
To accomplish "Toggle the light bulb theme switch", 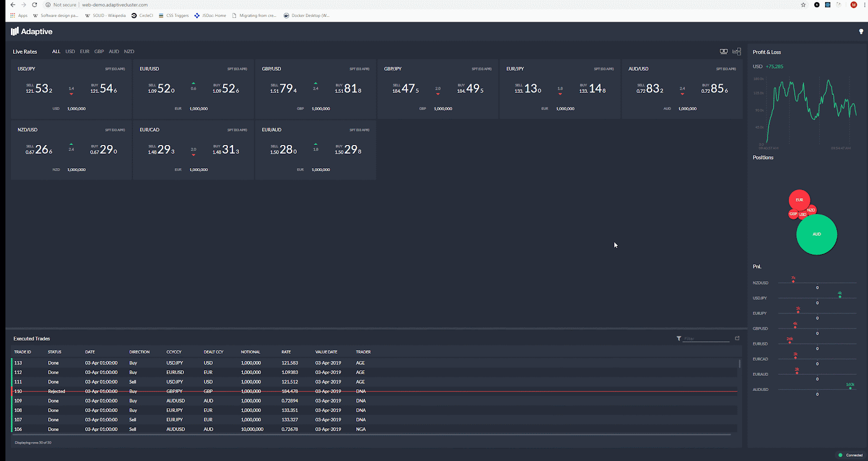I will coord(861,31).
